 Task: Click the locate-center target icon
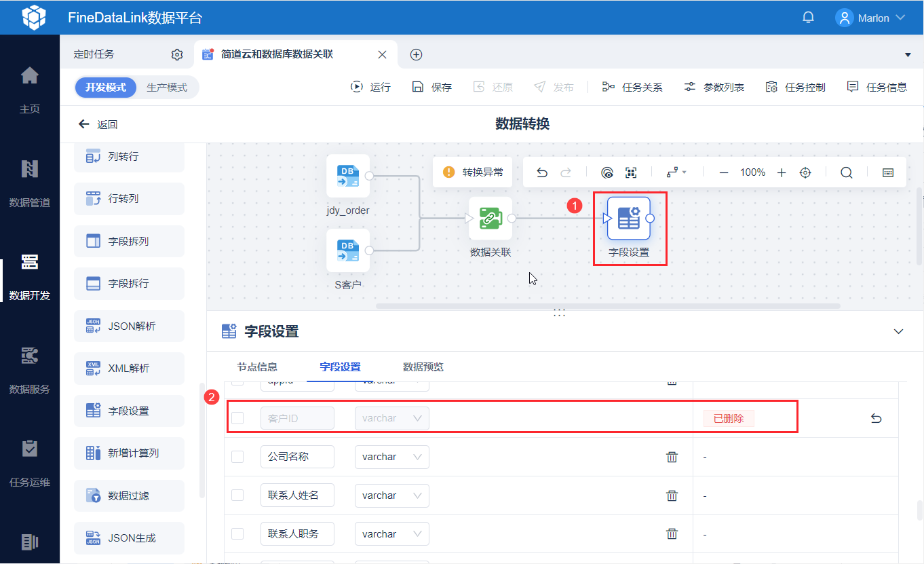(805, 172)
